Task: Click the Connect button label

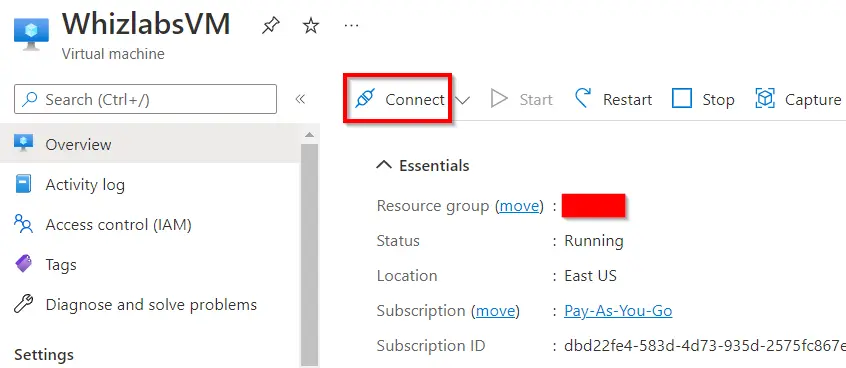Action: point(414,99)
